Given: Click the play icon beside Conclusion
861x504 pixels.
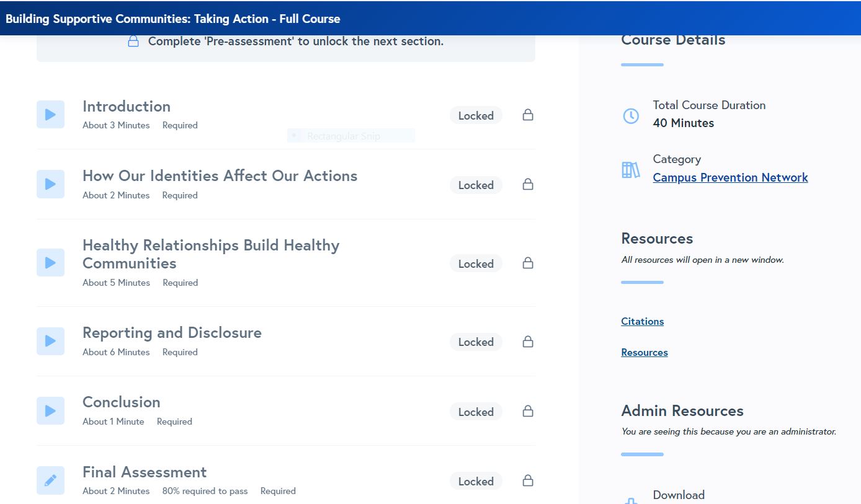Looking at the screenshot, I should tap(50, 411).
